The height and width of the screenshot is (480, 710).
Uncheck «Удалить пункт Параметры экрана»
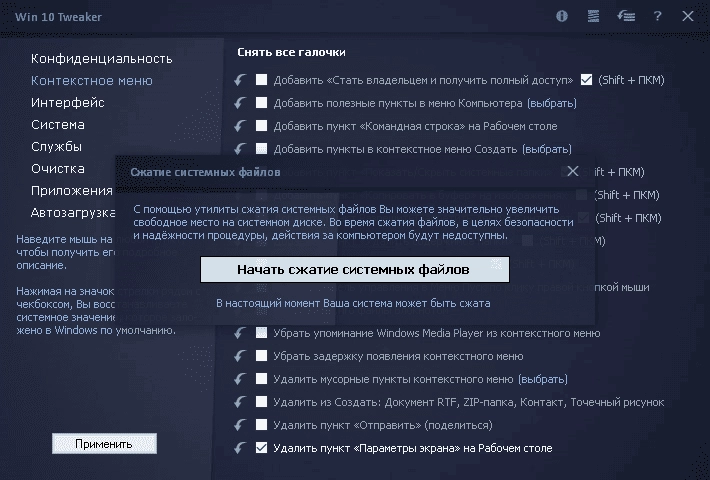[x=261, y=448]
